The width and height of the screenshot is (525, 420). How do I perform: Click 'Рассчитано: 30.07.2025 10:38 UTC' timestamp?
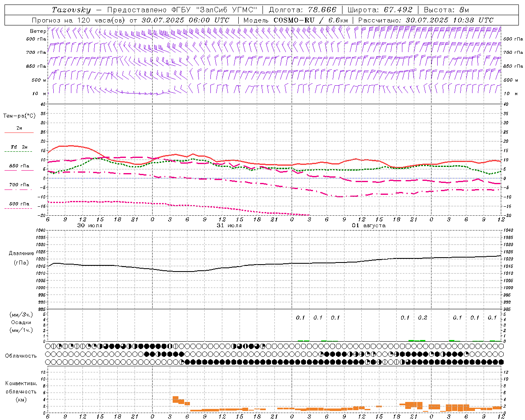coord(426,20)
